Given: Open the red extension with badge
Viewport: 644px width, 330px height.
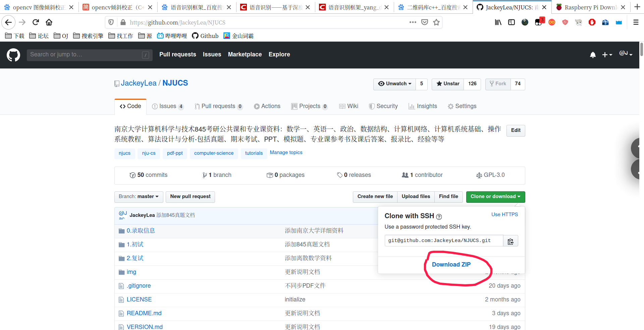Looking at the screenshot, I should (x=539, y=22).
